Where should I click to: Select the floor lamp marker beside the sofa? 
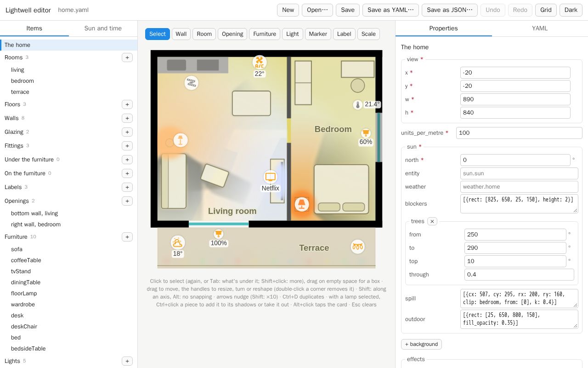181,140
